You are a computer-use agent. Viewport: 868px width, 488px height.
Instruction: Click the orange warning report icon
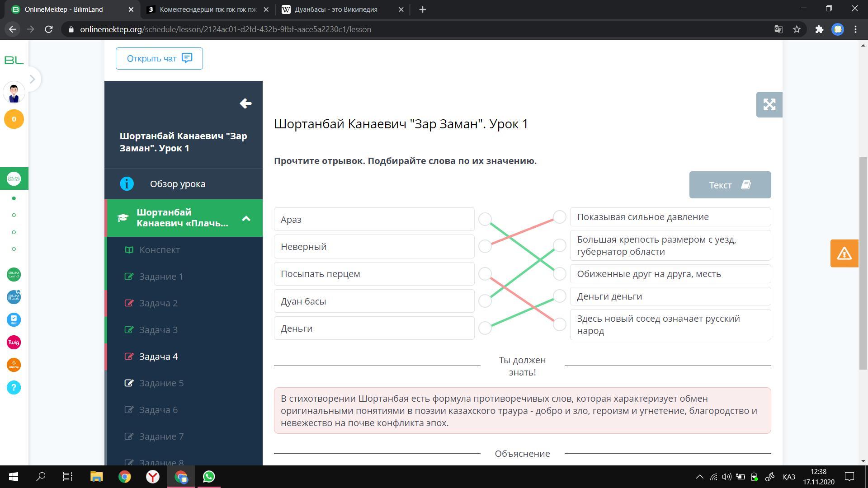[x=844, y=253]
